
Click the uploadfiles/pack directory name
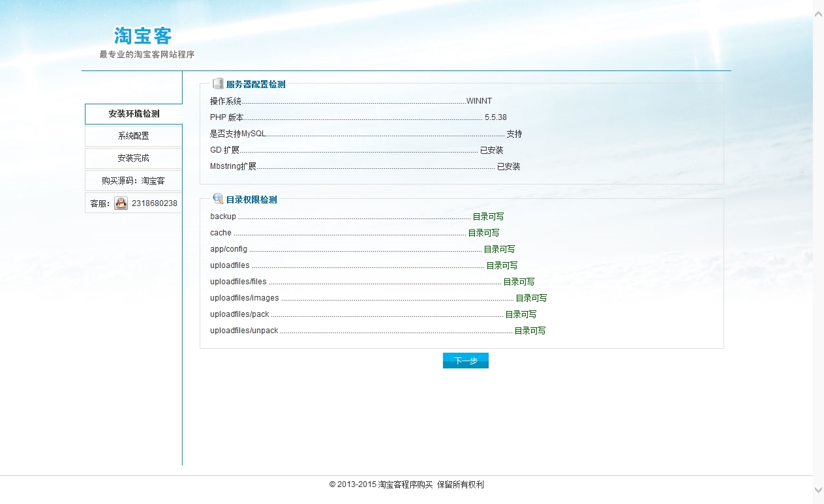click(x=239, y=314)
